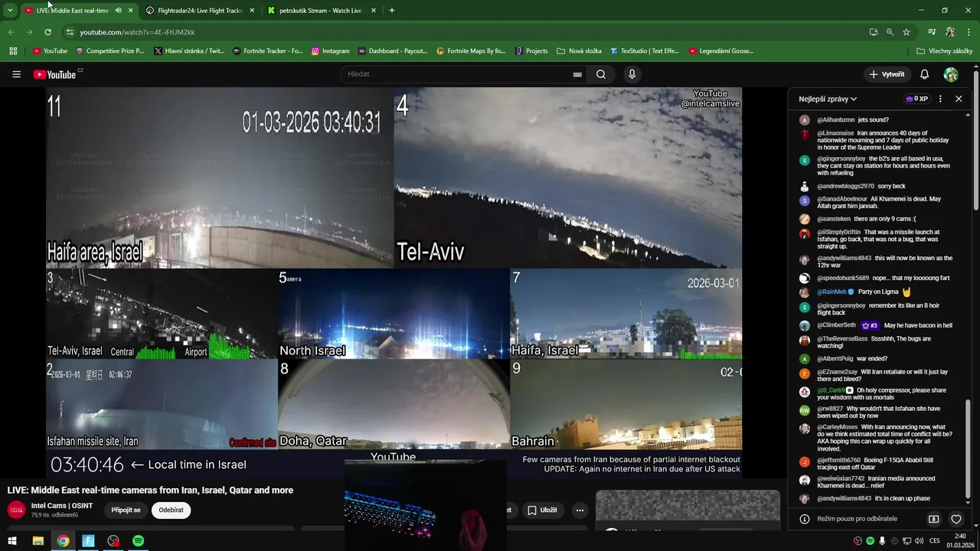Viewport: 980px width, 551px height.
Task: Open the browser media control icon
Action: [x=932, y=32]
